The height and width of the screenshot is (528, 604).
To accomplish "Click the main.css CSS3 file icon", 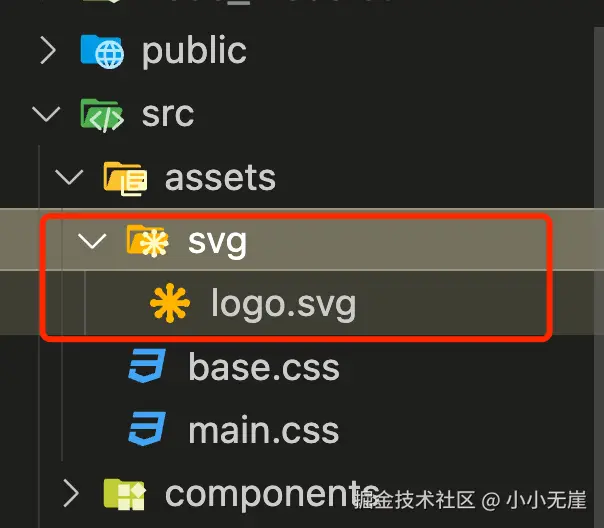I will (147, 431).
